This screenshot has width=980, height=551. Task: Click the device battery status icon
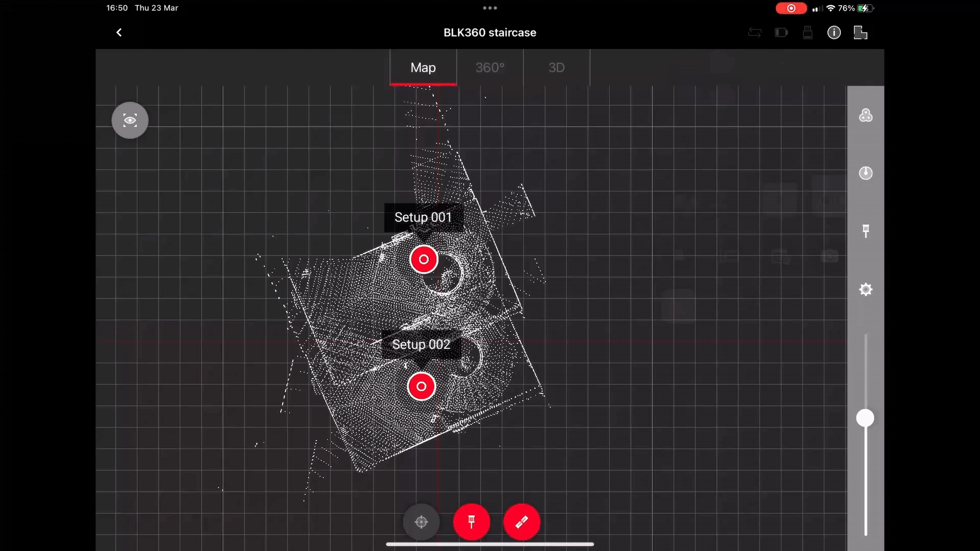point(781,32)
